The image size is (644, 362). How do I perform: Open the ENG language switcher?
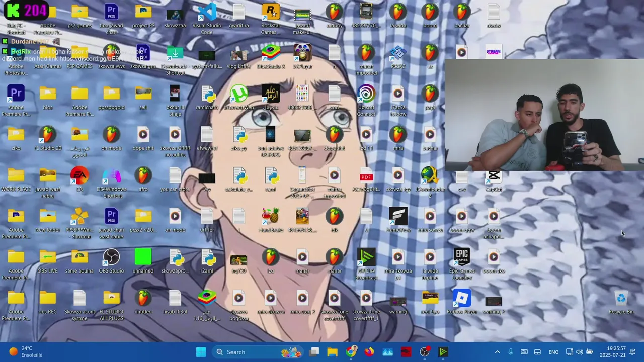(x=553, y=352)
